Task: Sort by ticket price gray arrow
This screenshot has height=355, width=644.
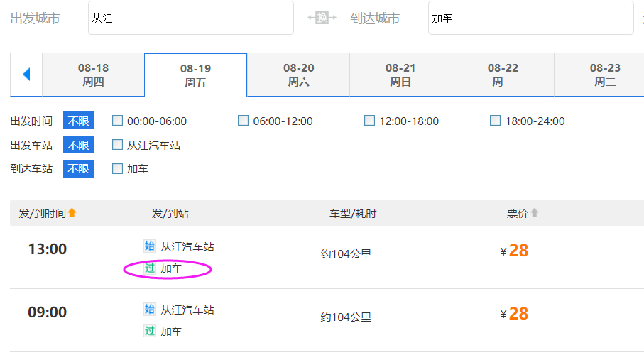Action: (x=535, y=213)
